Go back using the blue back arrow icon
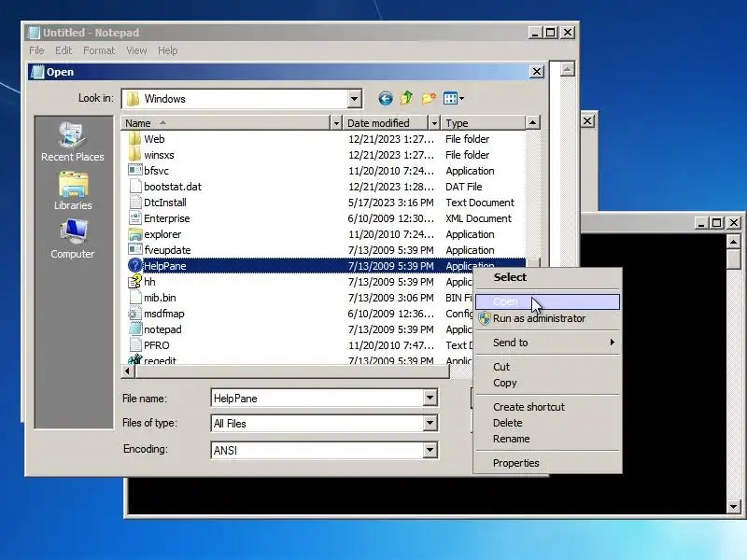 point(386,99)
